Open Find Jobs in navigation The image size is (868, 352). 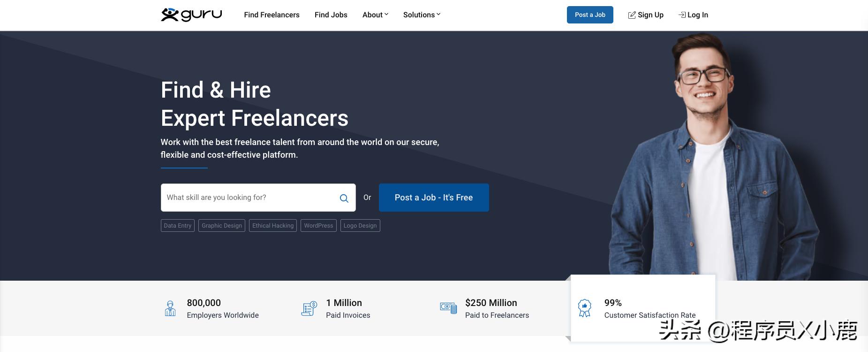pos(331,15)
